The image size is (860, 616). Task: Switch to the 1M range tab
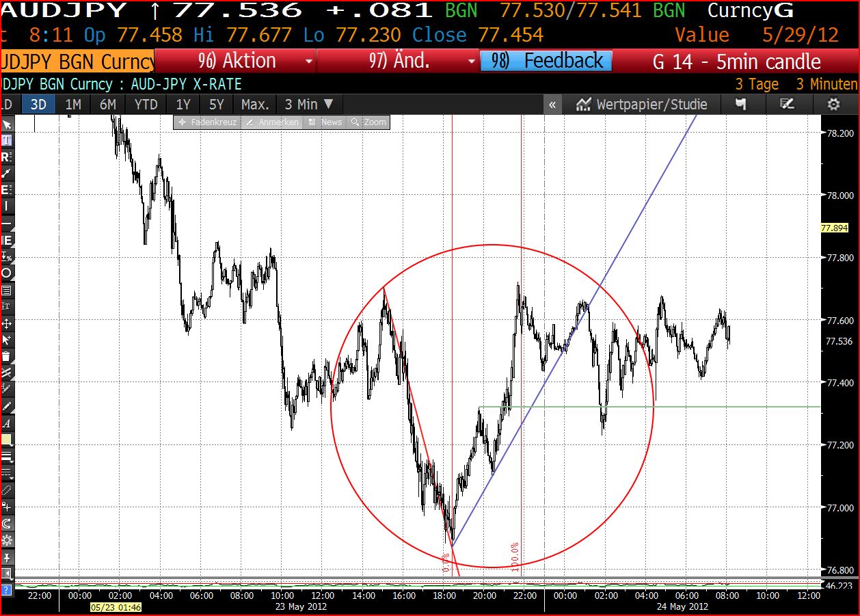tap(72, 104)
